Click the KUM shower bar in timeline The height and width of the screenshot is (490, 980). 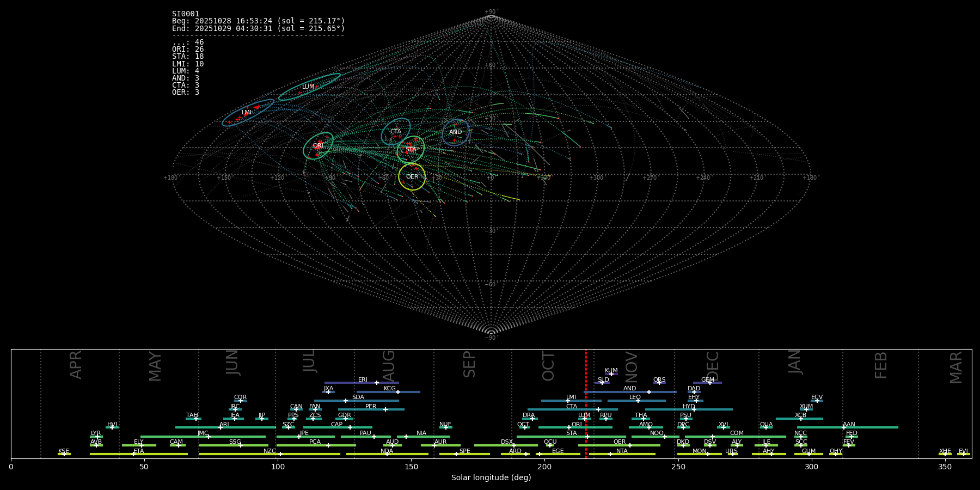[x=611, y=374]
